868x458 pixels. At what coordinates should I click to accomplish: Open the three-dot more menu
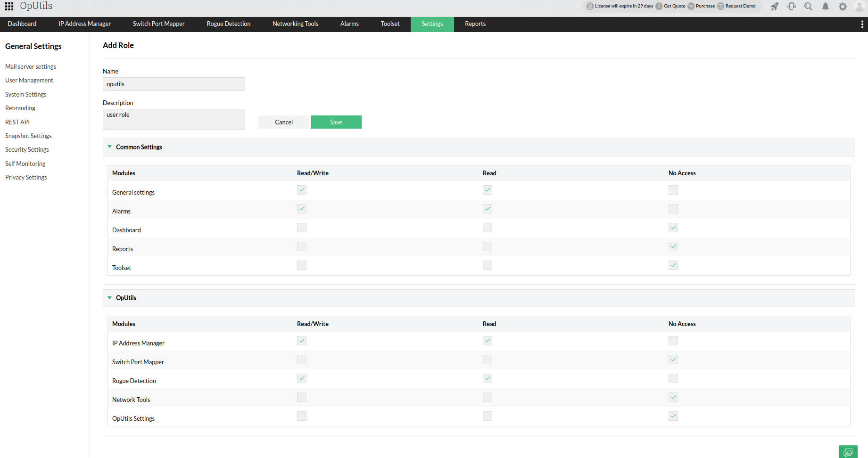(862, 24)
